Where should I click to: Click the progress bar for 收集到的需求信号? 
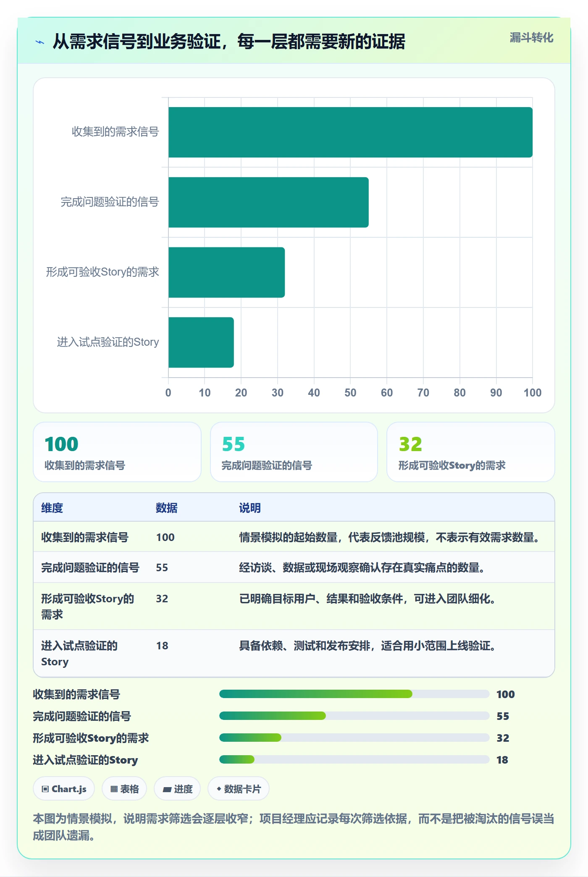coord(354,694)
